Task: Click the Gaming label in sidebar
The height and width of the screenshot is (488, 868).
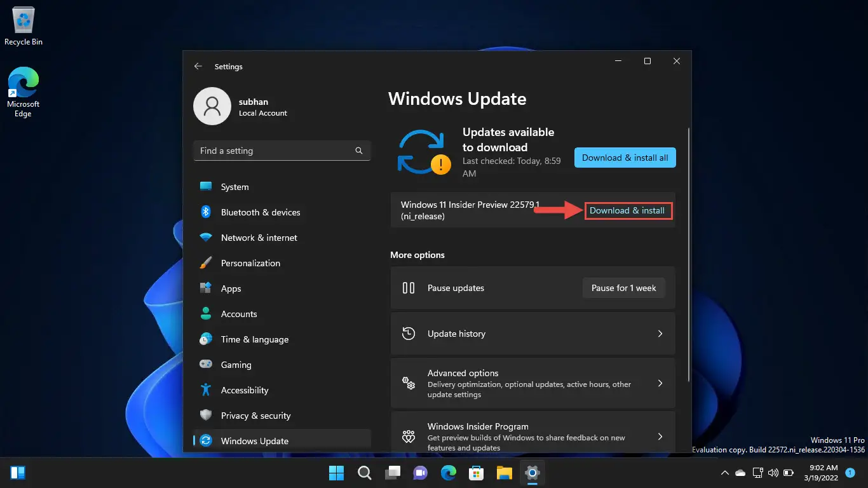Action: pyautogui.click(x=236, y=365)
